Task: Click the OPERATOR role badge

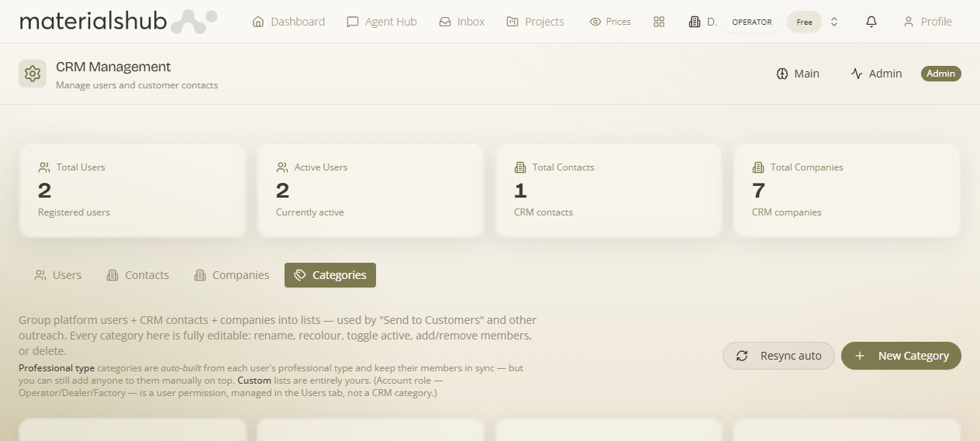Action: [x=752, y=22]
